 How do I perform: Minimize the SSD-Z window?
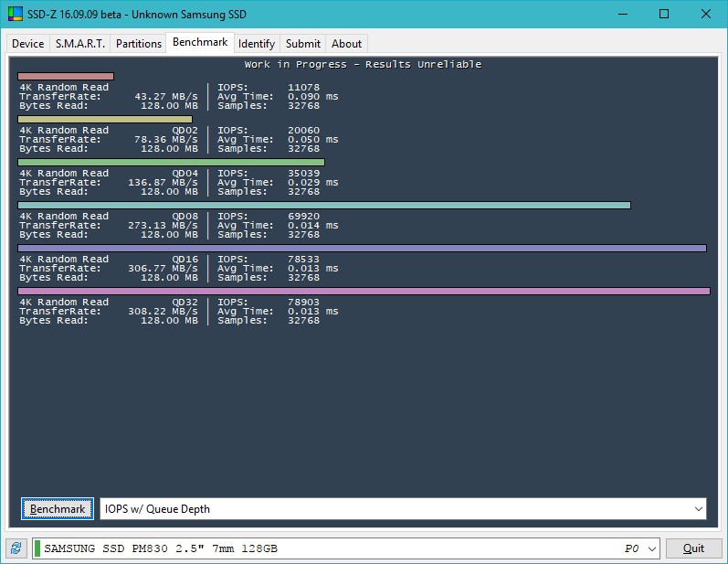click(623, 14)
